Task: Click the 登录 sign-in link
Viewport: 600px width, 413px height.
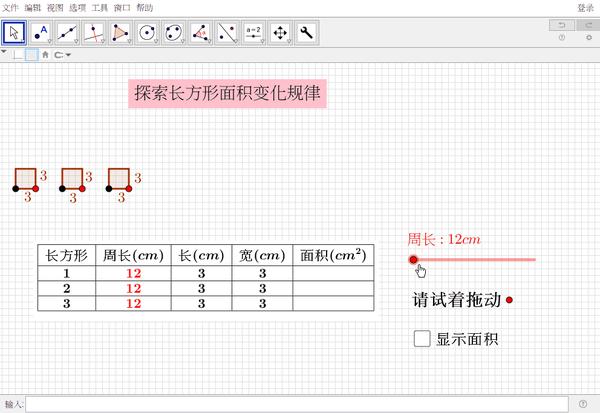Action: coord(585,8)
